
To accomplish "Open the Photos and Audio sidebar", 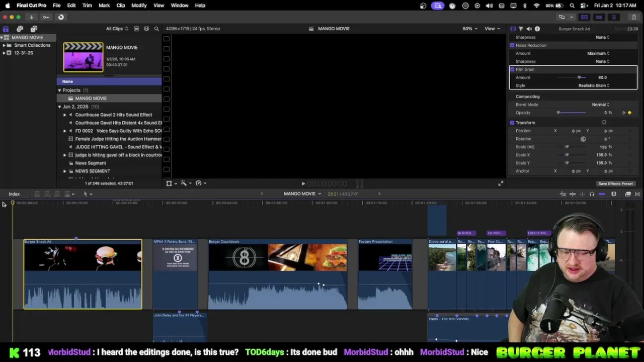I will pos(20,29).
